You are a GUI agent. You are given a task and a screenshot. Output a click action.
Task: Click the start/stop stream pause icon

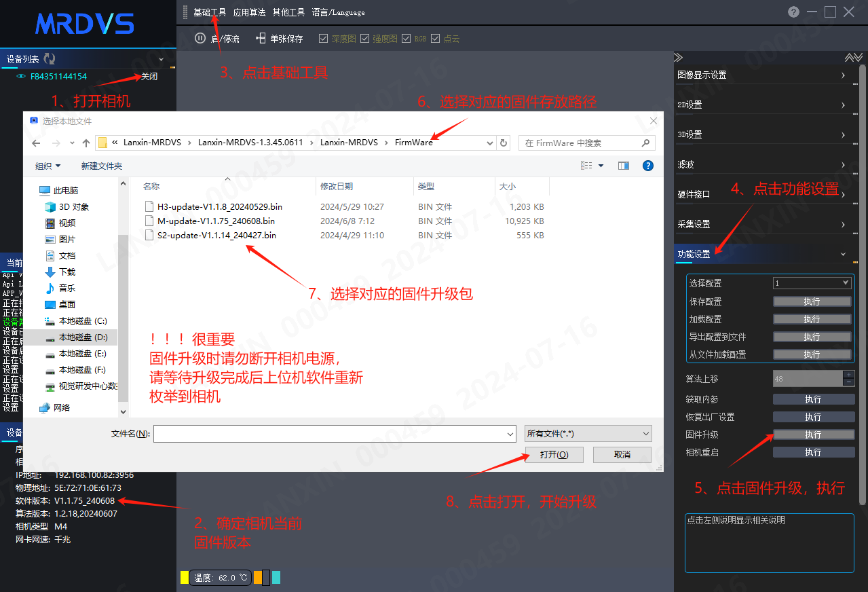(x=200, y=39)
